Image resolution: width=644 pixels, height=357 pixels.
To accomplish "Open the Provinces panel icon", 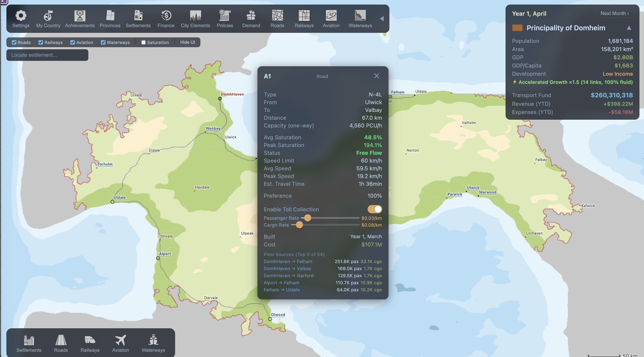I will pos(110,16).
